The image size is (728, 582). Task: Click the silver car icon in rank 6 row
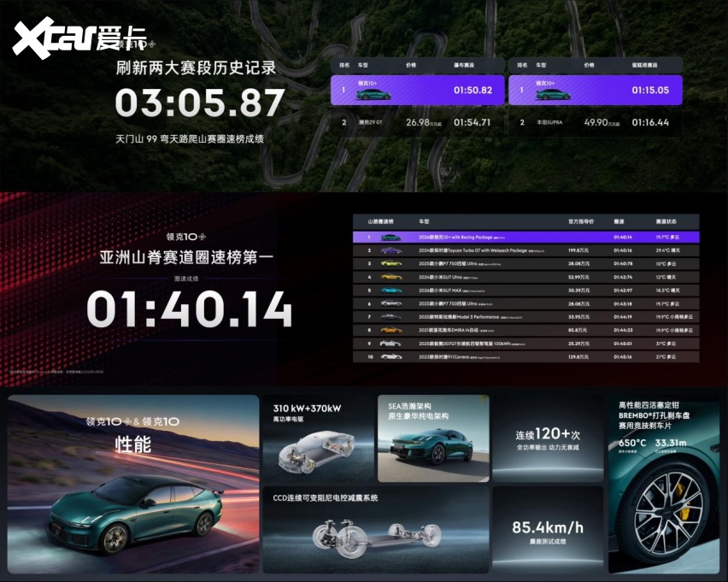(x=391, y=303)
